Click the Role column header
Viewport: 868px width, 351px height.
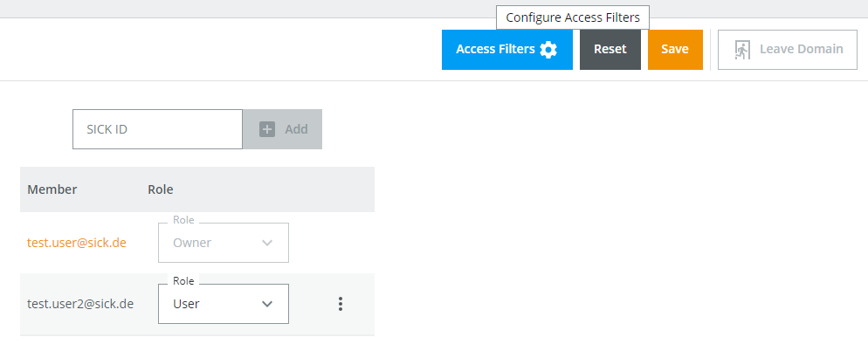pyautogui.click(x=161, y=189)
